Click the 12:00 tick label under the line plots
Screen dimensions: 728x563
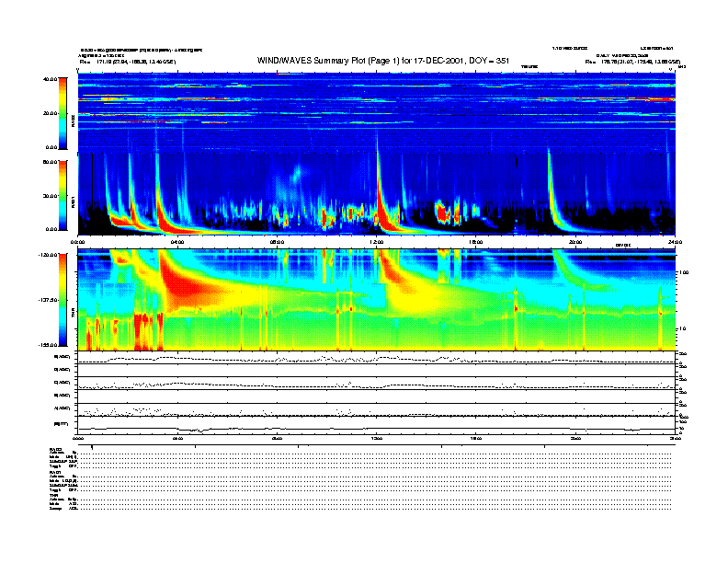[377, 438]
